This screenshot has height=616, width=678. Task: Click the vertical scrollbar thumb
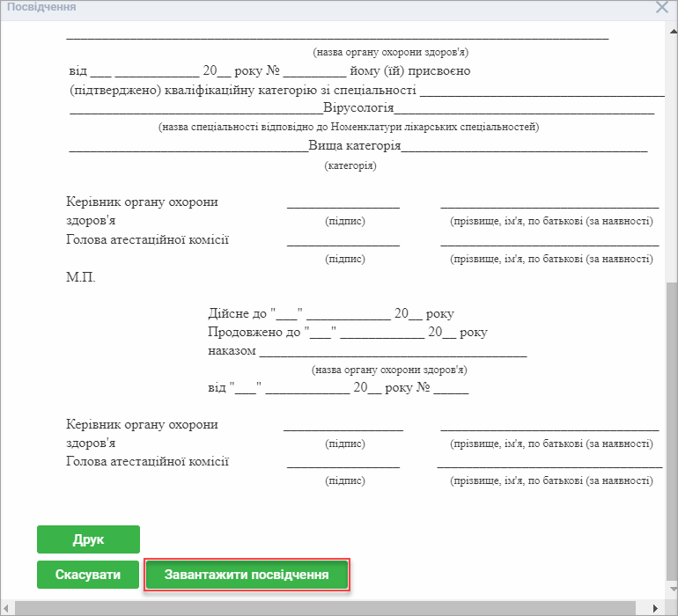[x=673, y=431]
